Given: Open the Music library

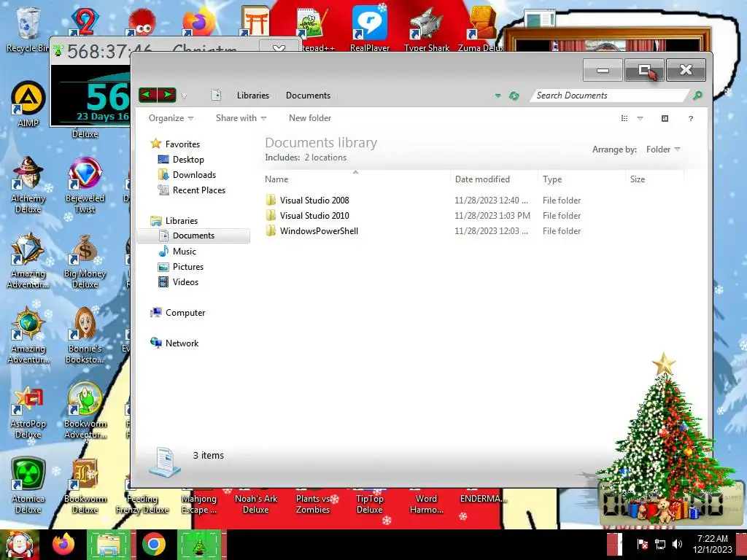Looking at the screenshot, I should tap(184, 252).
